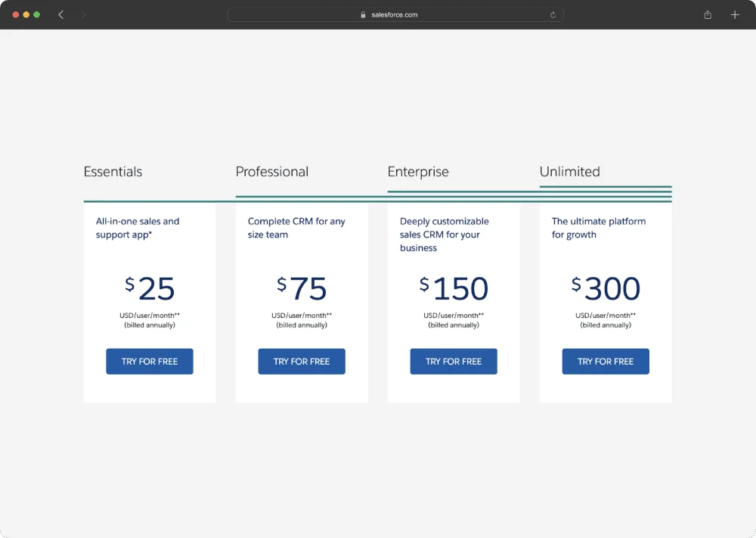The image size is (756, 538).
Task: Click the "Complete CRM for any size team" text
Action: coord(296,228)
